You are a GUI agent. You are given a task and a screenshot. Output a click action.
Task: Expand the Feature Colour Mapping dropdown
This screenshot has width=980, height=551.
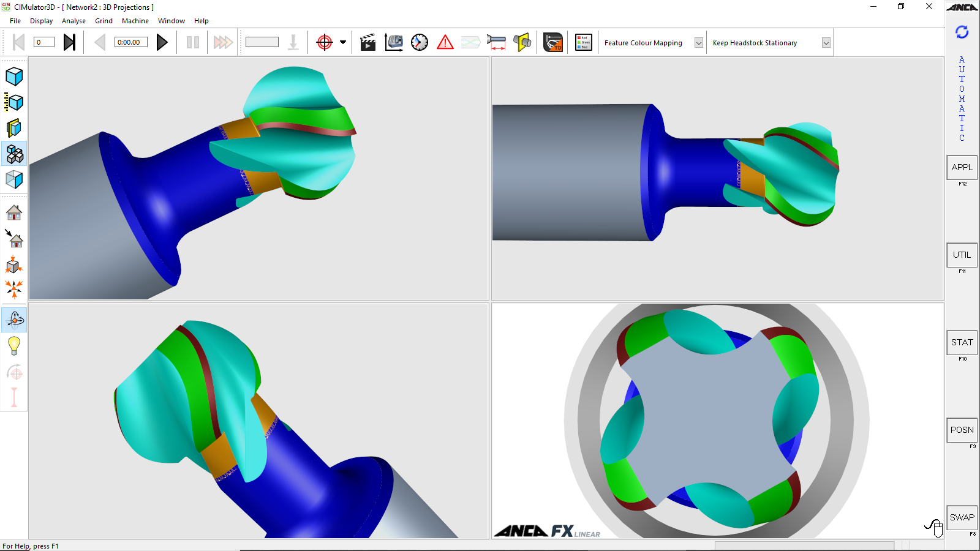point(698,43)
